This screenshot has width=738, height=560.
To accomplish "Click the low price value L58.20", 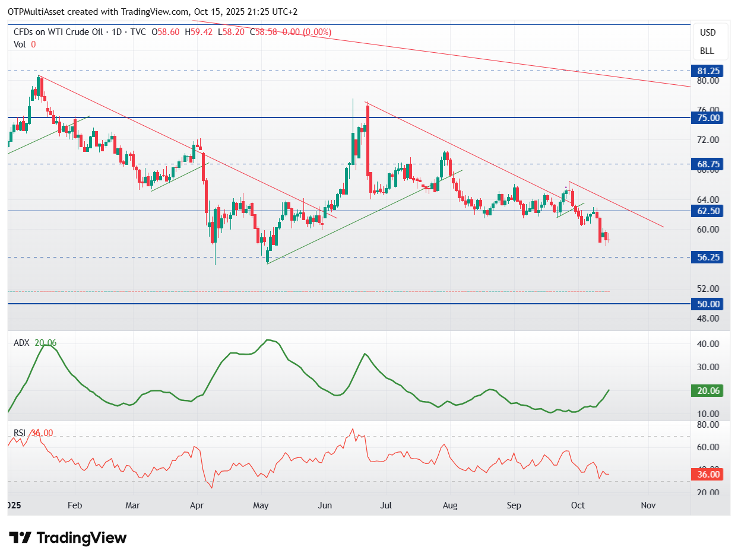I will 232,32.
